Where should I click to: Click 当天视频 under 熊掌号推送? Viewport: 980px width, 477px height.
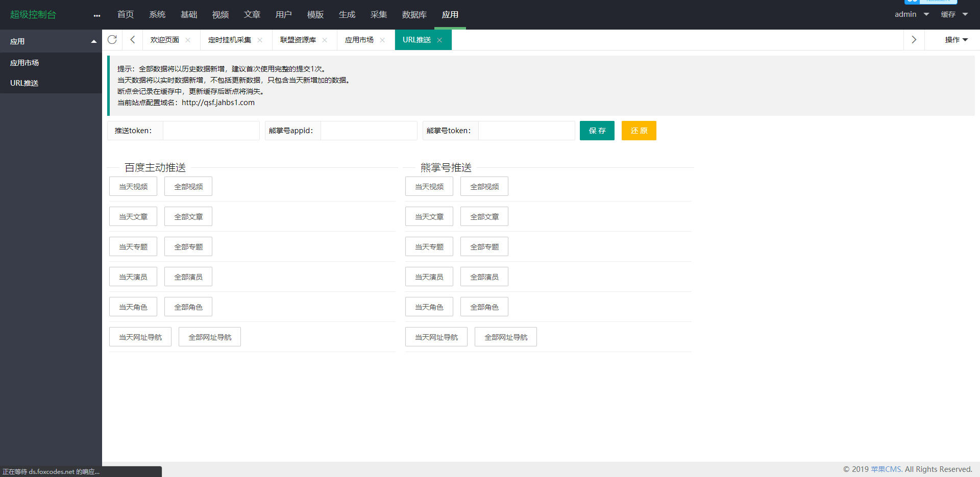[x=429, y=186]
